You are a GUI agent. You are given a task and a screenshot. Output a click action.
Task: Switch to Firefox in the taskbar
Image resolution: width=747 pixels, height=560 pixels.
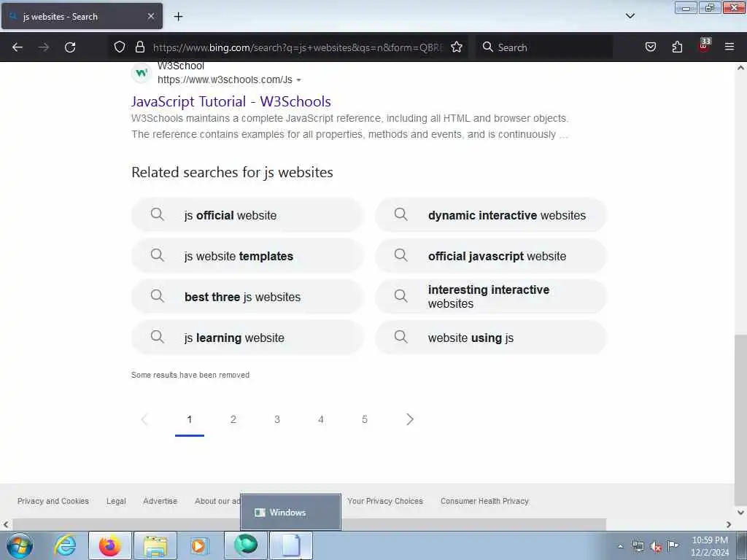[110, 545]
